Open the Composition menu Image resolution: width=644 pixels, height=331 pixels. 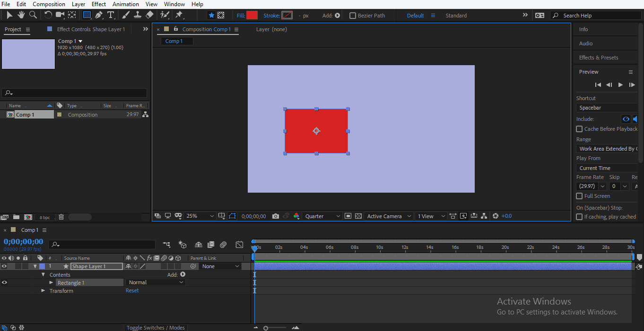[49, 4]
